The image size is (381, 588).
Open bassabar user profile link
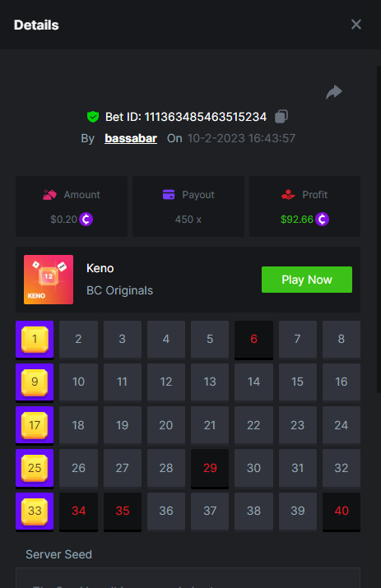pyautogui.click(x=131, y=138)
